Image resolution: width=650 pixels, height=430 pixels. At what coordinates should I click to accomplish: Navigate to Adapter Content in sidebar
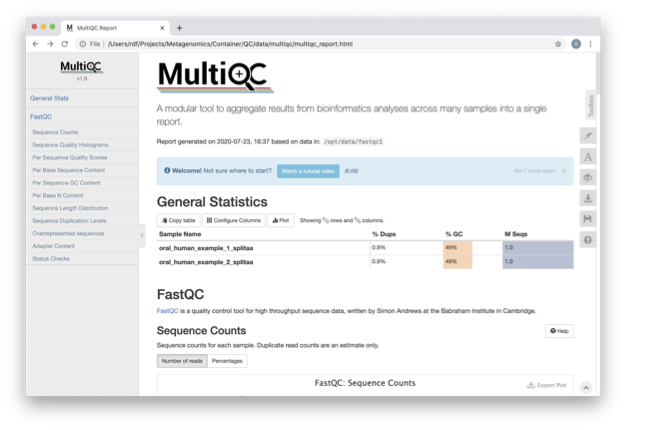(53, 245)
